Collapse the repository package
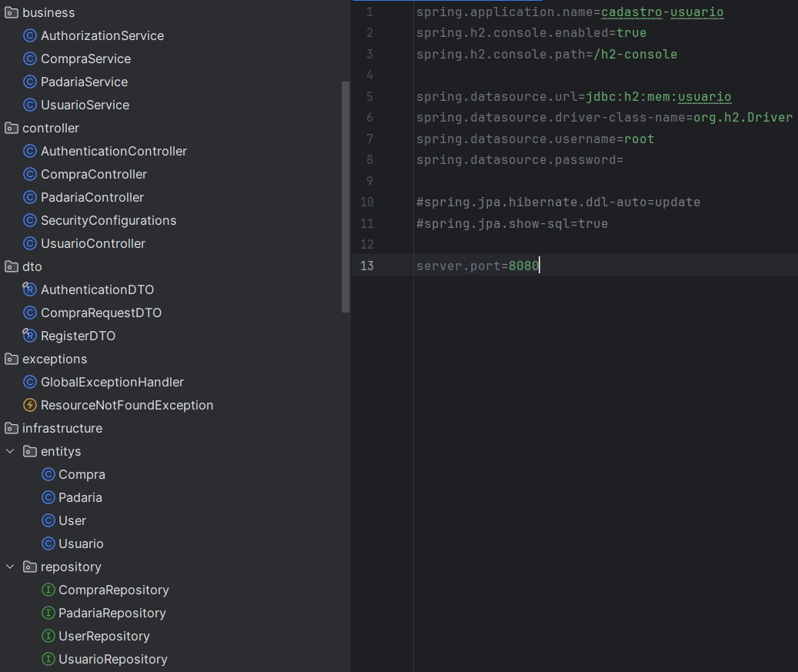This screenshot has height=672, width=798. coord(10,567)
